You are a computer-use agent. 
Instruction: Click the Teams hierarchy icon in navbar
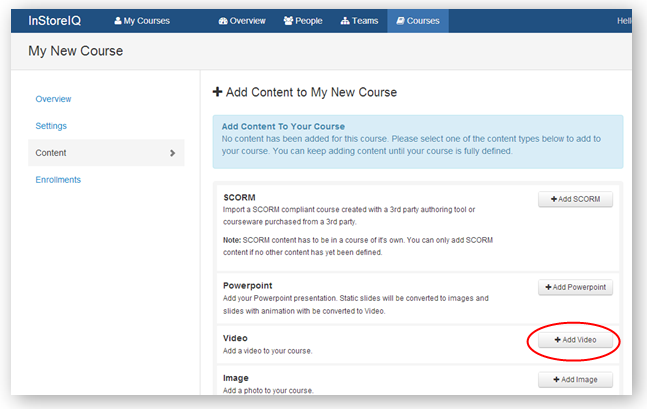point(345,20)
